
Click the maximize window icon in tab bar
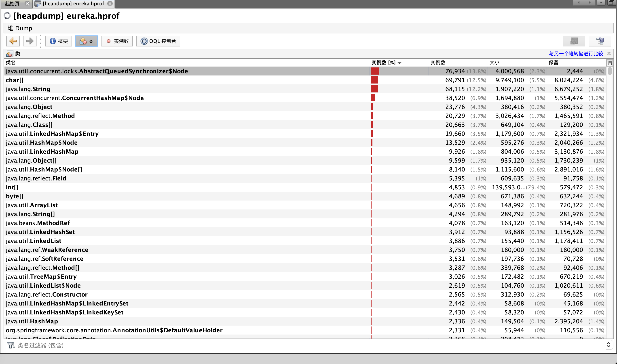click(x=612, y=3)
